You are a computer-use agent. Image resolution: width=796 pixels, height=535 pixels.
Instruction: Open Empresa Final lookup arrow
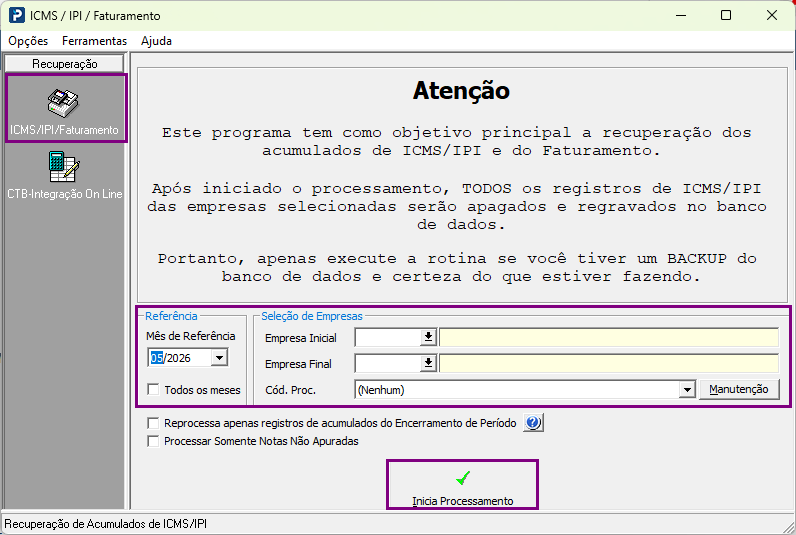[428, 363]
